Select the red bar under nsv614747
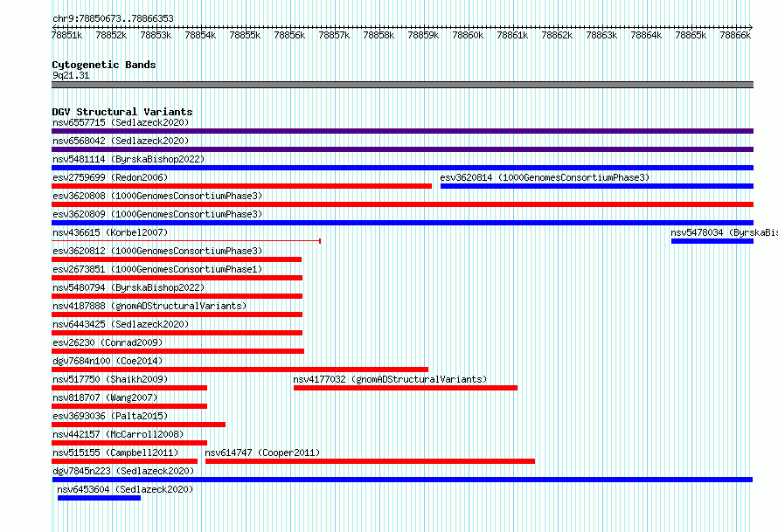Image resolution: width=778 pixels, height=532 pixels. [370, 461]
